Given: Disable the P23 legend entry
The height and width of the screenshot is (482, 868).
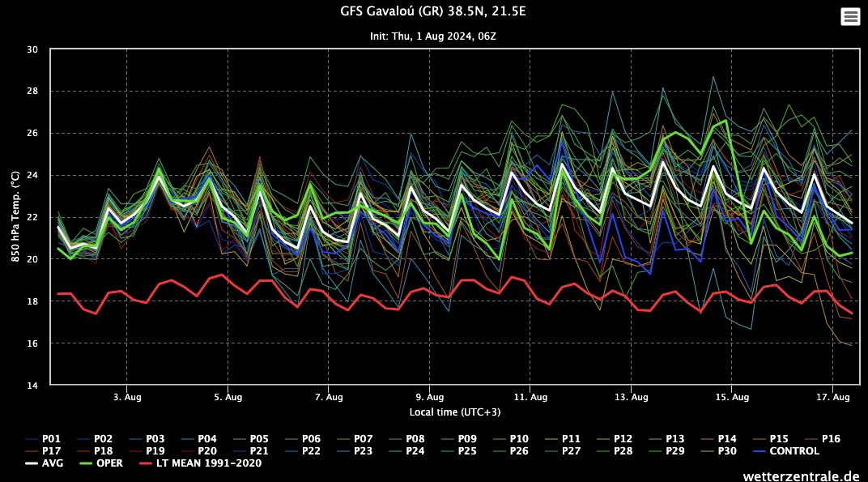Looking at the screenshot, I should (x=363, y=451).
